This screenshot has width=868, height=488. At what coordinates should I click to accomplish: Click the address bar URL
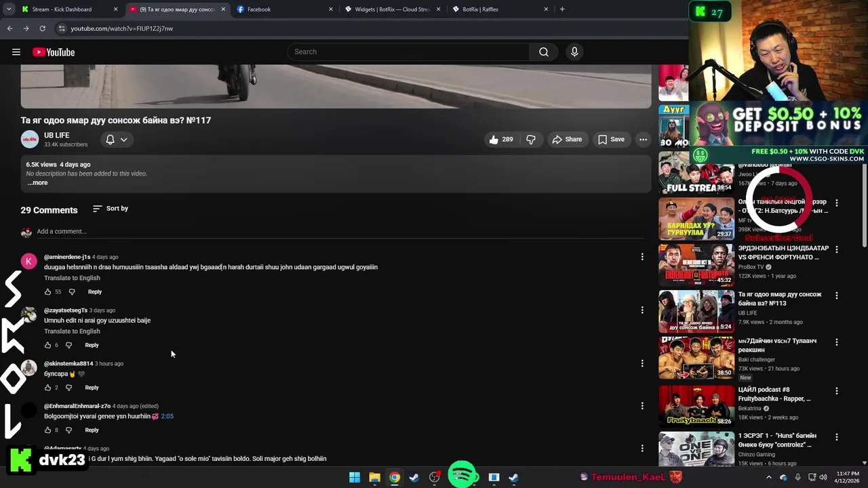coord(122,28)
